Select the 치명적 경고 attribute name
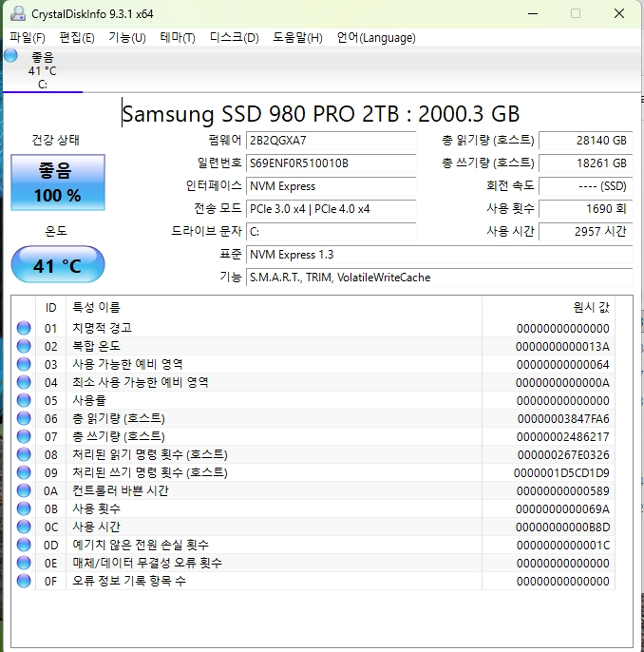The width and height of the screenshot is (644, 652). click(x=103, y=328)
